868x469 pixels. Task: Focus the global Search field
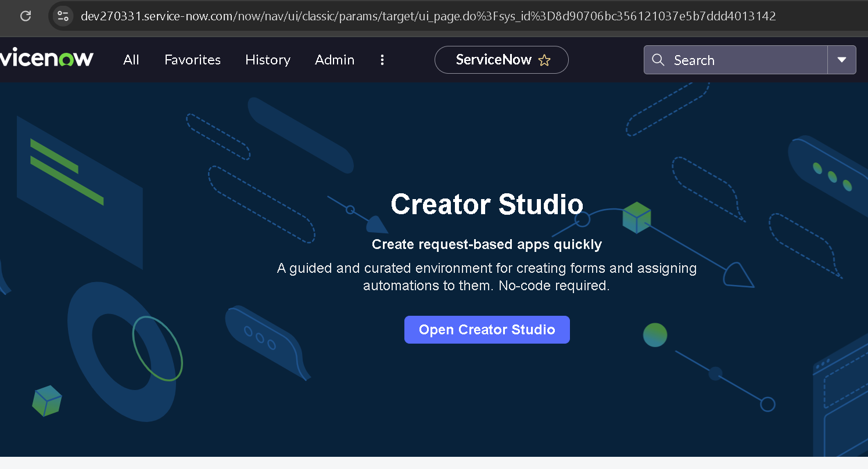click(x=736, y=60)
